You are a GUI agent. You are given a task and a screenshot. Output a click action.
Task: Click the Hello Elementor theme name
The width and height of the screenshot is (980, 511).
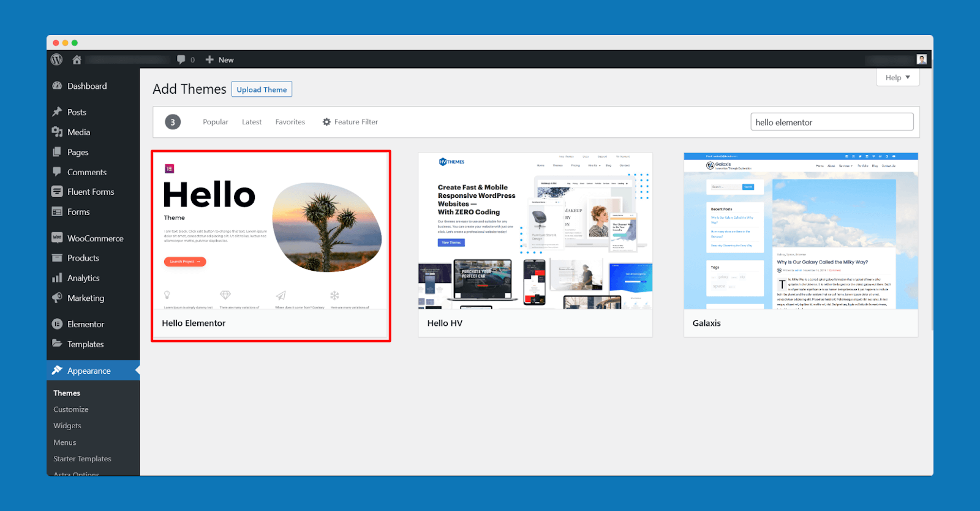pyautogui.click(x=194, y=323)
